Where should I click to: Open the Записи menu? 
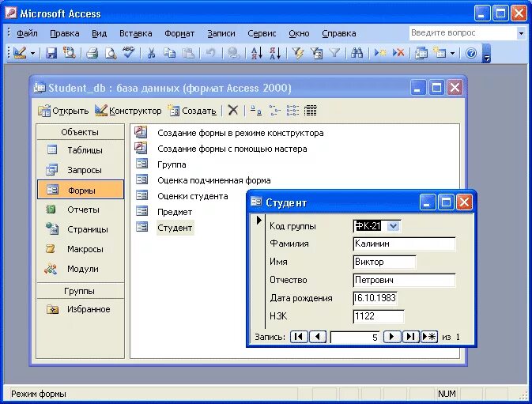click(x=221, y=33)
